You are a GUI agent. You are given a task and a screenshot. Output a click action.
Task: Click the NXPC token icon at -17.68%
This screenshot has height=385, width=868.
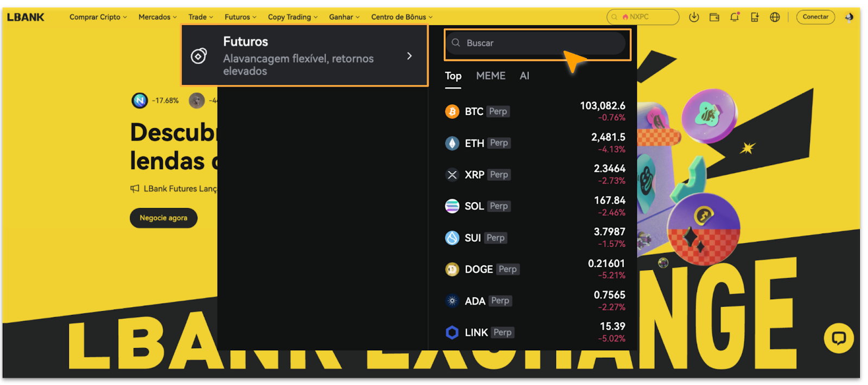tap(140, 100)
